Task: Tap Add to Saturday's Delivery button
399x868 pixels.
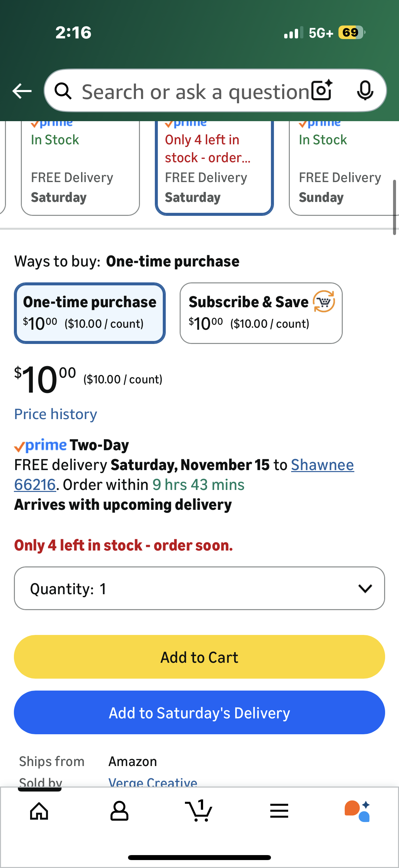Action: click(199, 712)
